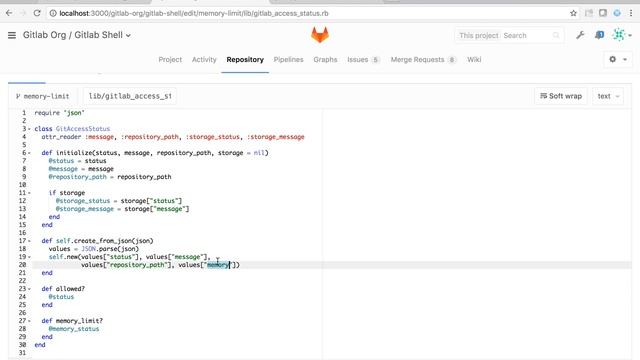Click line number 31 in gutter
This screenshot has height=360, width=640.
coord(22,353)
